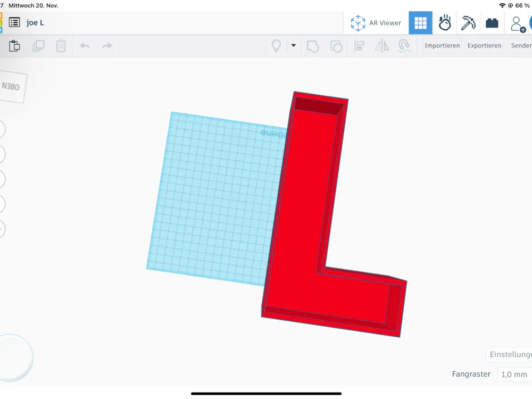Click the mirror tool icon
The width and height of the screenshot is (532, 399).
click(382, 46)
